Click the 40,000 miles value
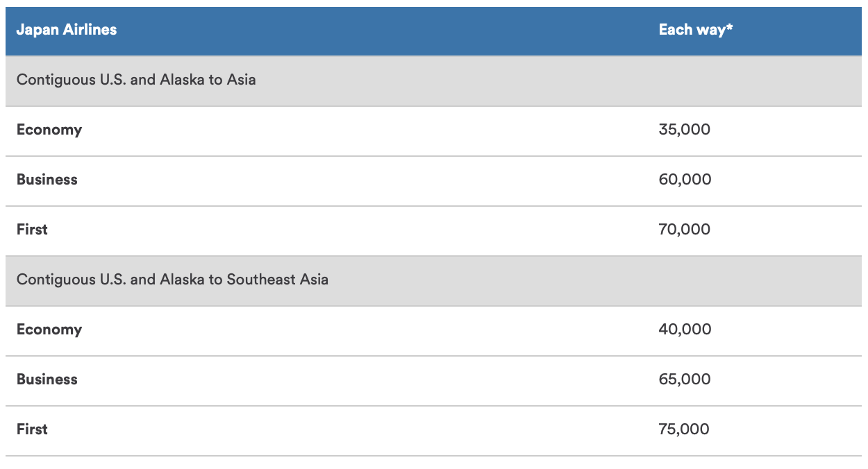Screen dimensions: 868x469 click(685, 330)
